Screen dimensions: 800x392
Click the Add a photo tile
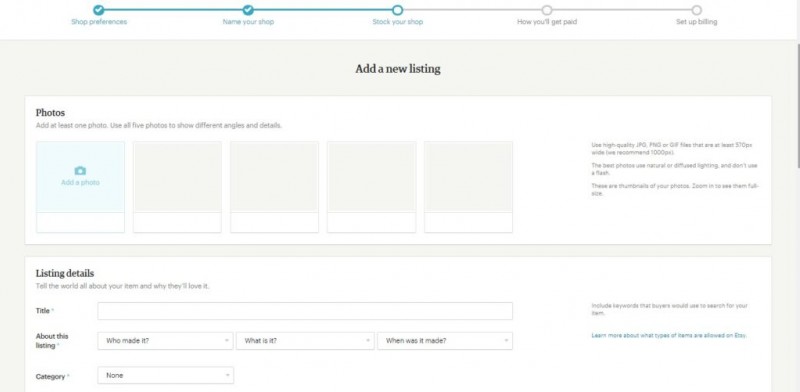(x=80, y=177)
